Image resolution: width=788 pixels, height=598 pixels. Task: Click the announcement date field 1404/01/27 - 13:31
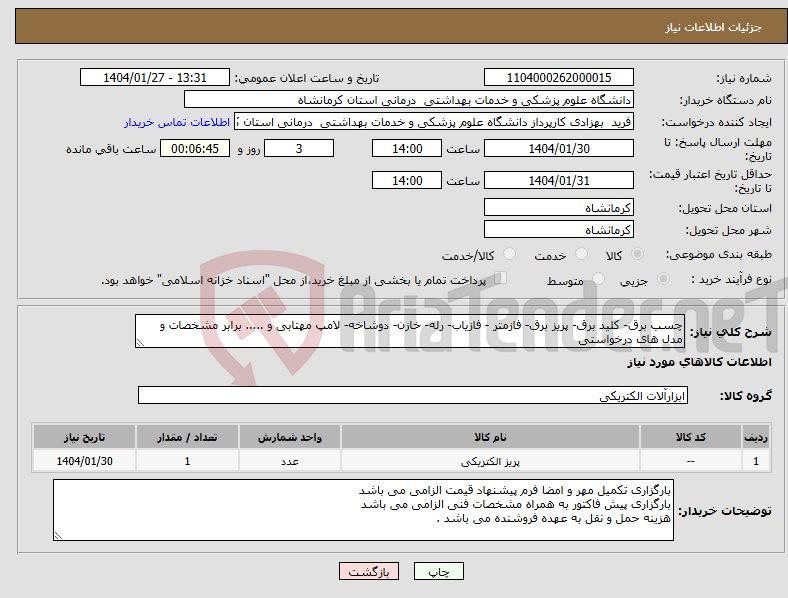coord(155,77)
